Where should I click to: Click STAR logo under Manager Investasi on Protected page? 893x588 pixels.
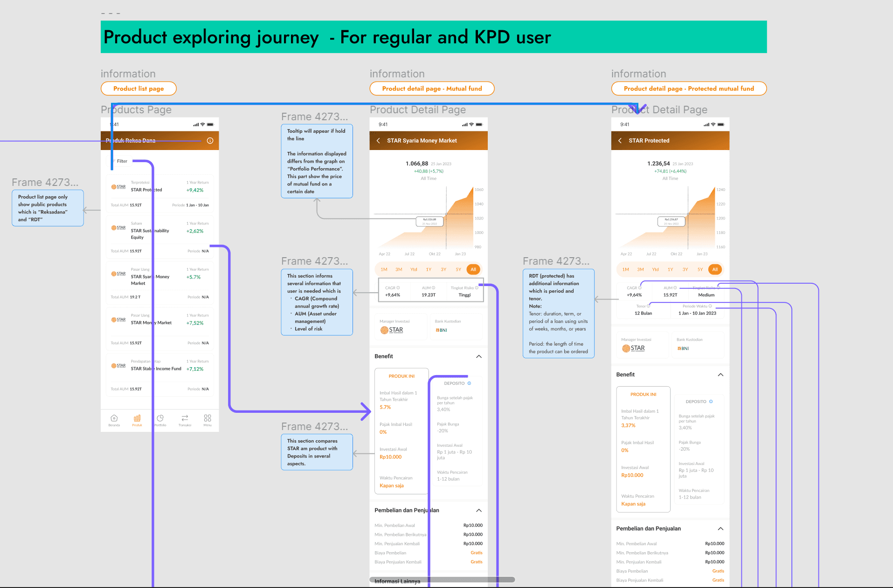tap(633, 348)
